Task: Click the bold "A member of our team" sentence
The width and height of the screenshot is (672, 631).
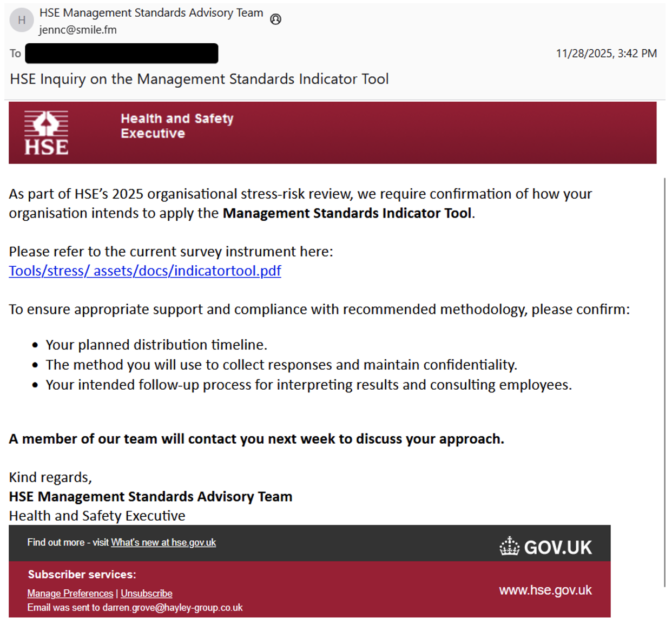Action: [x=256, y=439]
